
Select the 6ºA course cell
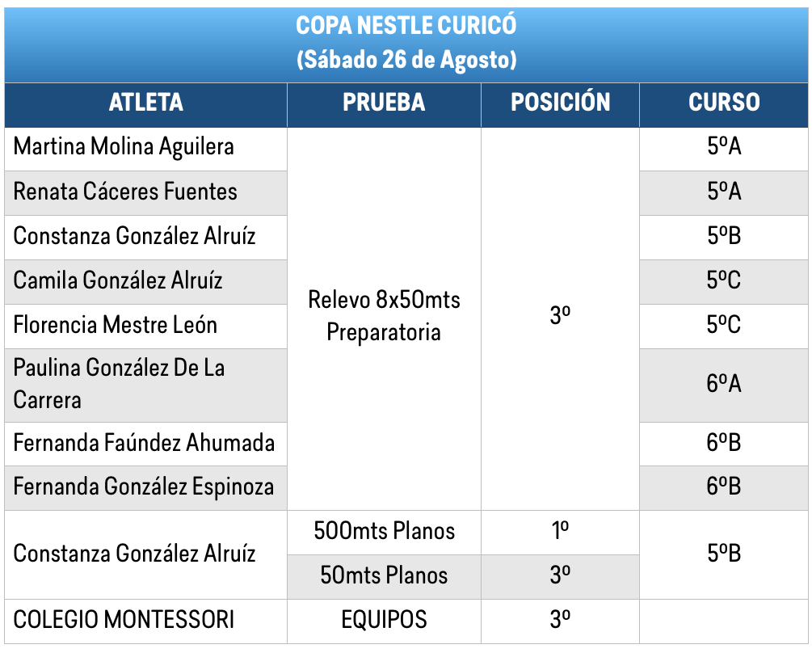click(724, 385)
